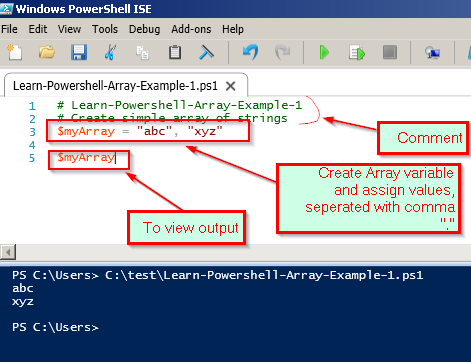This screenshot has width=471, height=362.
Task: Run the script with the green play icon
Action: pyautogui.click(x=324, y=53)
